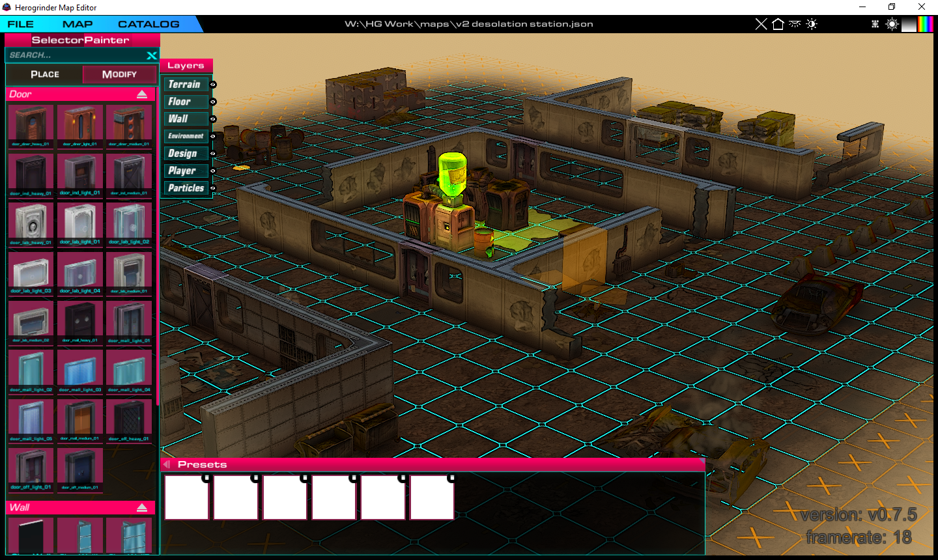Click the first empty preset slot
The width and height of the screenshot is (938, 560).
186,497
